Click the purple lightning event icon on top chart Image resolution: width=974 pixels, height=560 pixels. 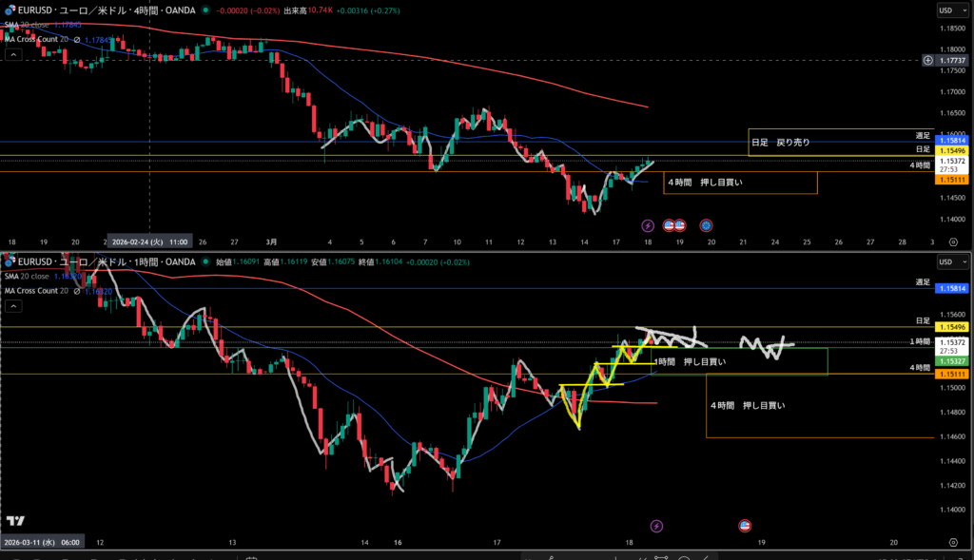point(648,225)
